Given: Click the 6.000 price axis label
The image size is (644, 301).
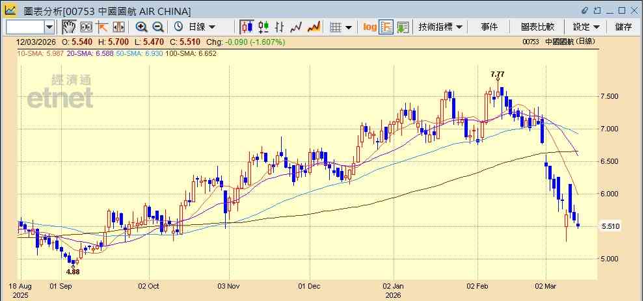Looking at the screenshot, I should (x=610, y=194).
